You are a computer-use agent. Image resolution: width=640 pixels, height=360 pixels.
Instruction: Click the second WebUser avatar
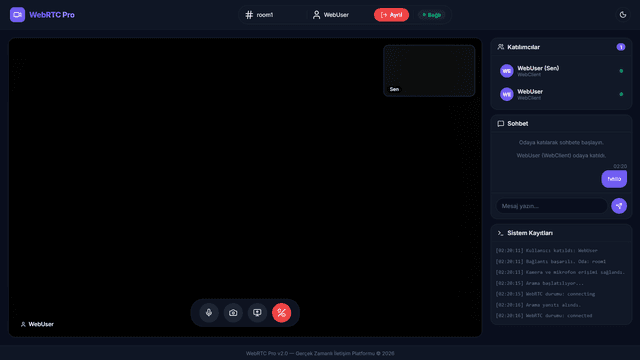(507, 94)
